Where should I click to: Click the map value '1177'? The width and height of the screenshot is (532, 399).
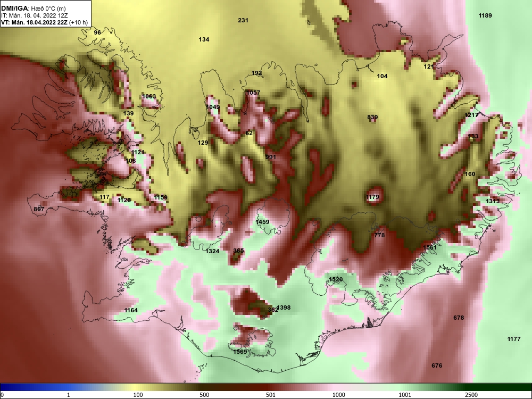514,339
